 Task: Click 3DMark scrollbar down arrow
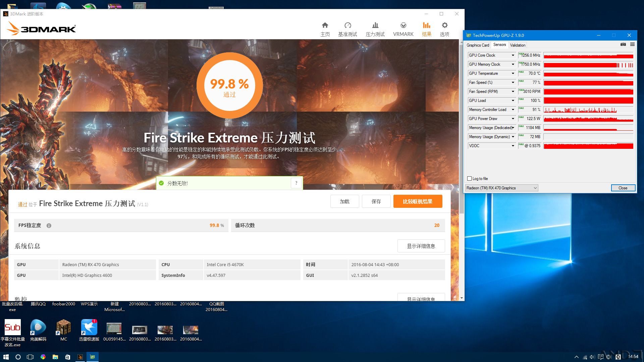(x=462, y=298)
